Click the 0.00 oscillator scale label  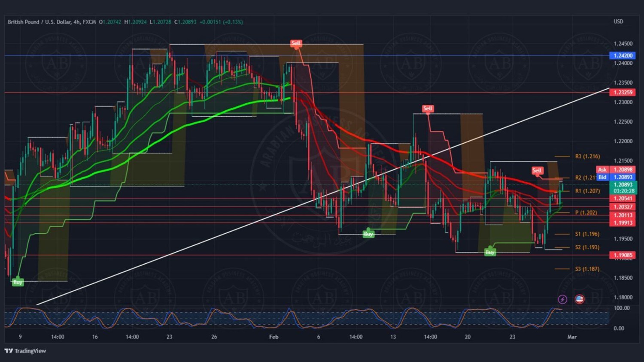(619, 329)
